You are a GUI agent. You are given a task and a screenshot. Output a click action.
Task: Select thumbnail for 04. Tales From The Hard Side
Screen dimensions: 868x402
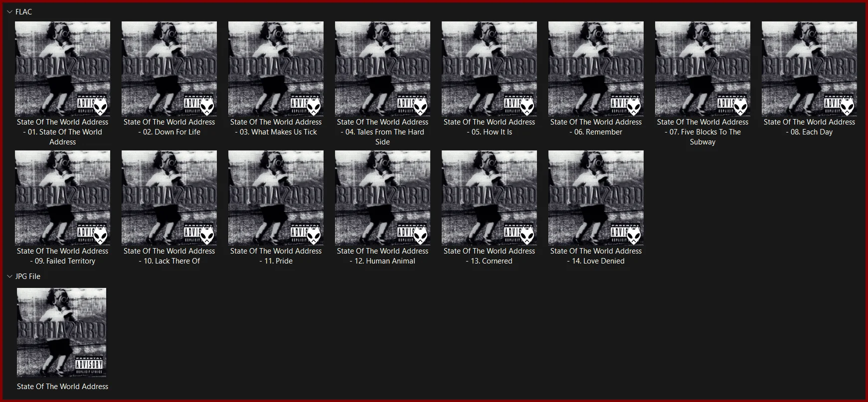(x=382, y=69)
